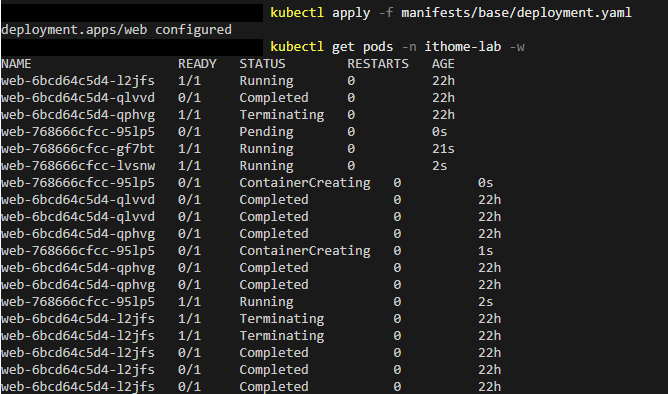Screen dimensions: 668x394
Task: Click 'deployment.apps/web configured' output line
Action: [116, 30]
